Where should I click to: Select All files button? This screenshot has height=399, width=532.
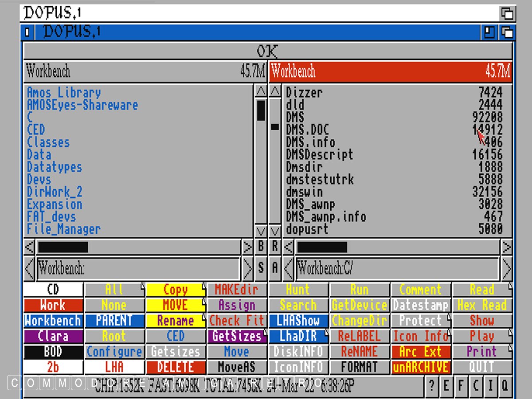[114, 290]
